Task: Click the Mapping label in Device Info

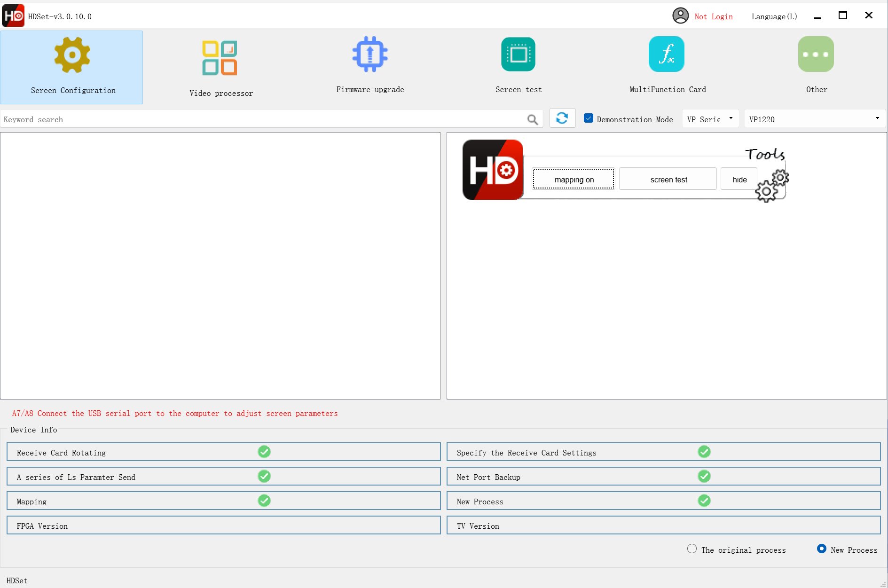Action: (31, 502)
